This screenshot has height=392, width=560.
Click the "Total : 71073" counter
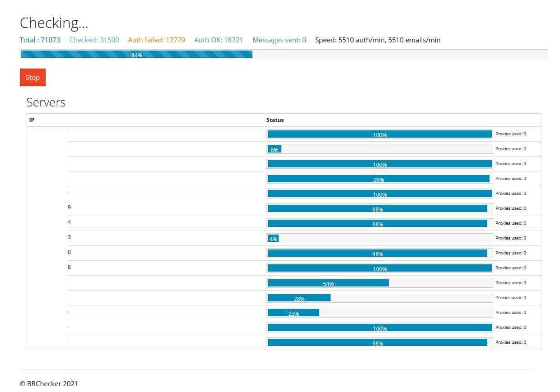click(39, 40)
